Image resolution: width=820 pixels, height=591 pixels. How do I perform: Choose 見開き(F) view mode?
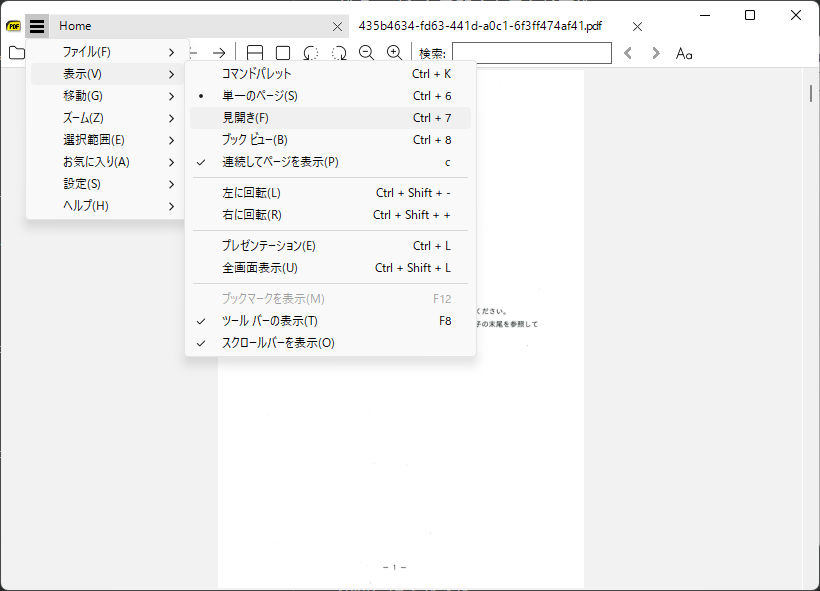click(331, 118)
